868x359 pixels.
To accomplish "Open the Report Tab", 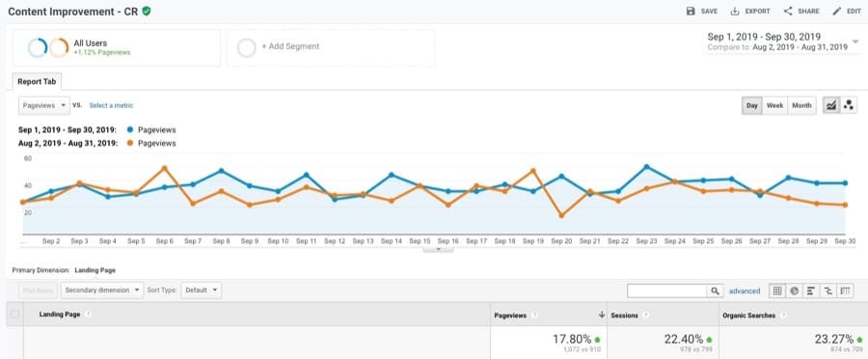I will click(37, 81).
